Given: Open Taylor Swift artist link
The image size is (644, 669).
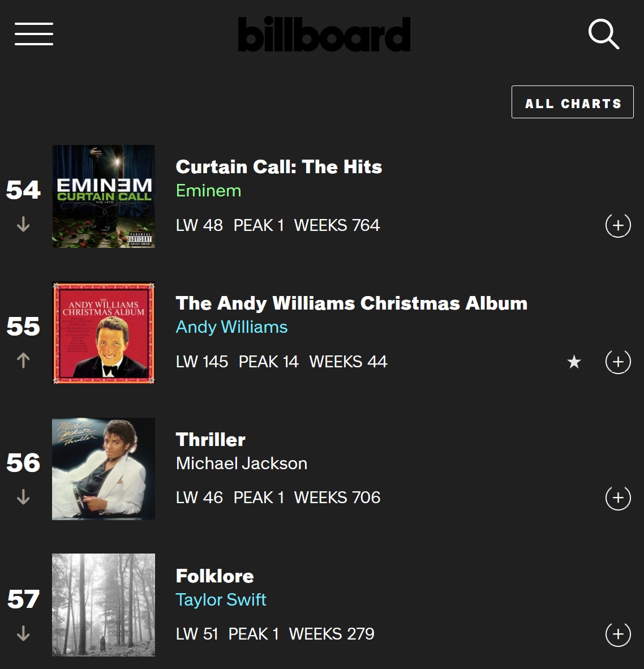Looking at the screenshot, I should (x=221, y=600).
